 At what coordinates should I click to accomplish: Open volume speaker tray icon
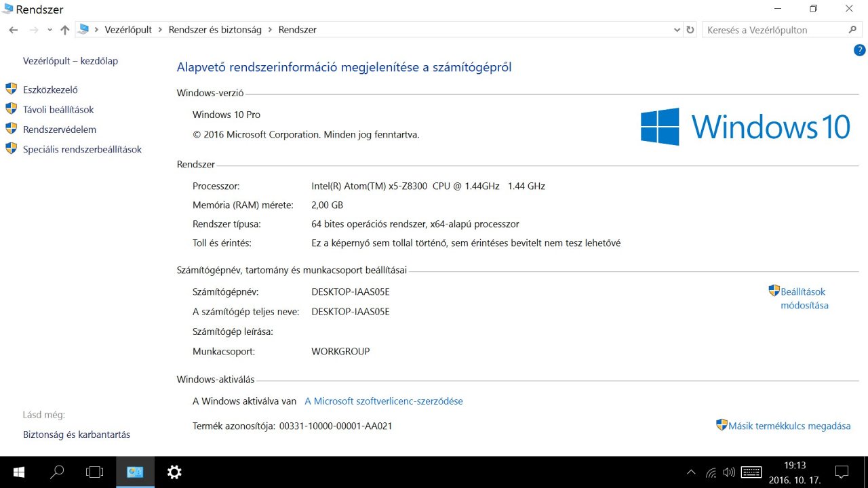(x=730, y=472)
